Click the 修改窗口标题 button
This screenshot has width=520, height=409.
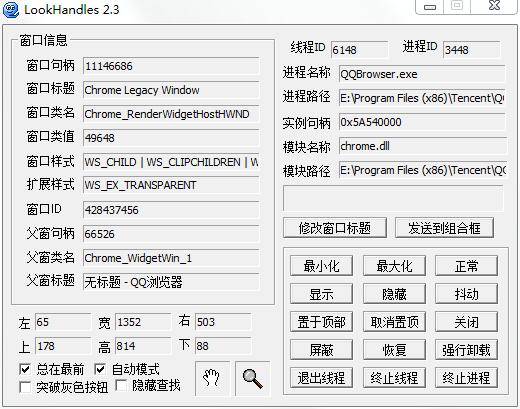click(x=335, y=228)
